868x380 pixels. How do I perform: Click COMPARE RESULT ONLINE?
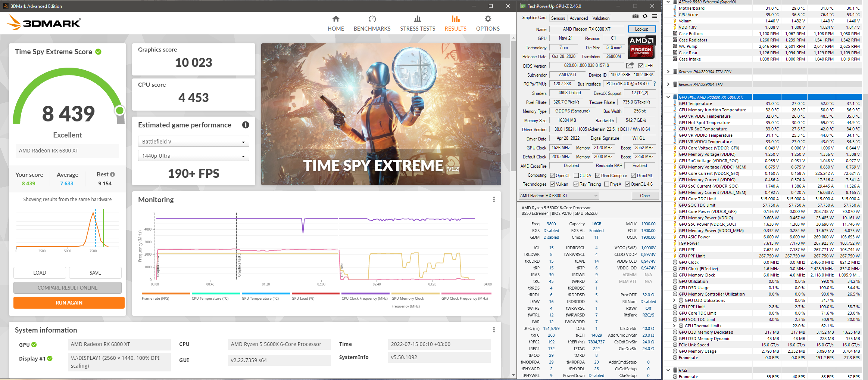coord(68,288)
